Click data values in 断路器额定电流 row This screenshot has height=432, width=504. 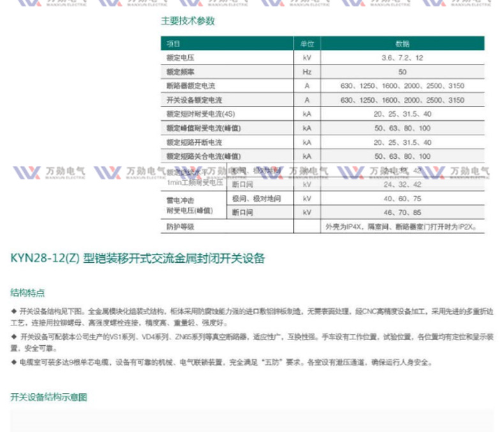click(x=403, y=86)
